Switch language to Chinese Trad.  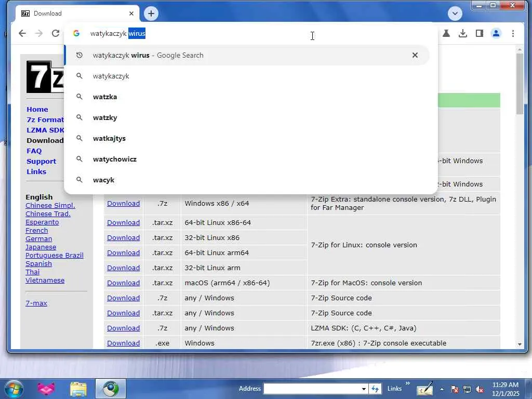coord(48,214)
